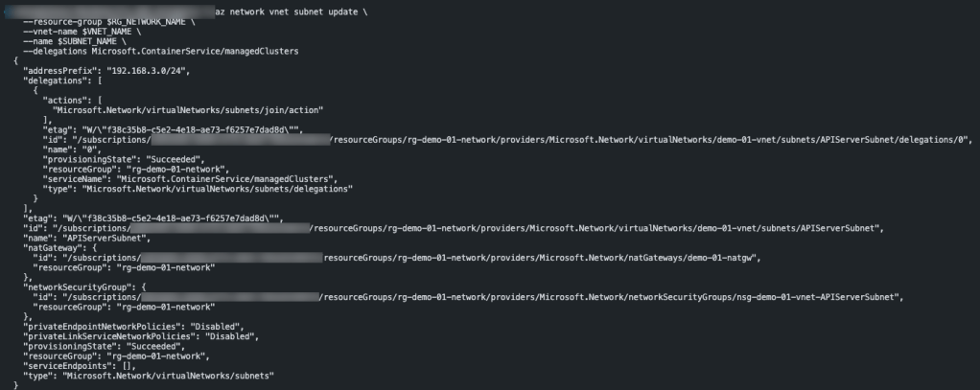Click the serviceName Microsoft.ContainerService/managedClusters value
980x390 pixels.
pyautogui.click(x=239, y=178)
